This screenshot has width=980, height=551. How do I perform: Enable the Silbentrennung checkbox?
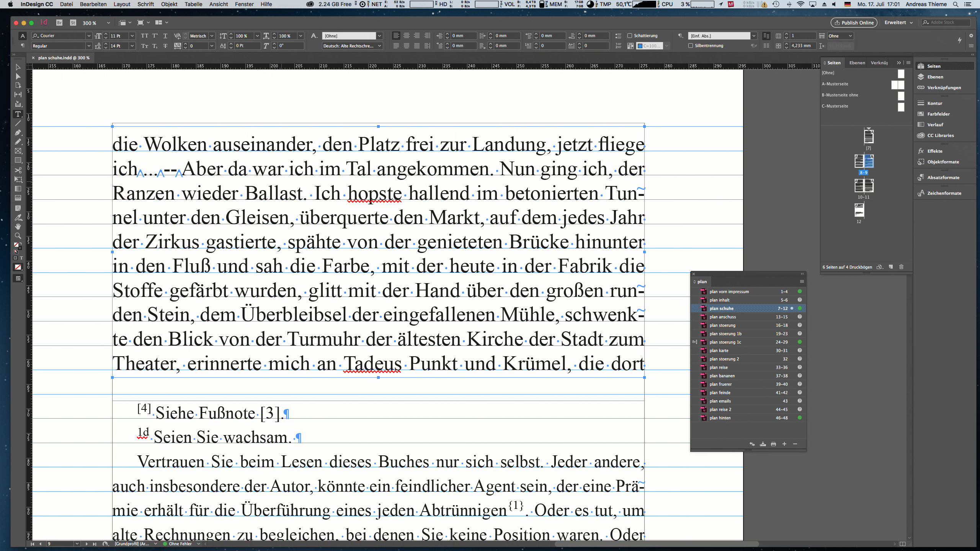point(691,46)
